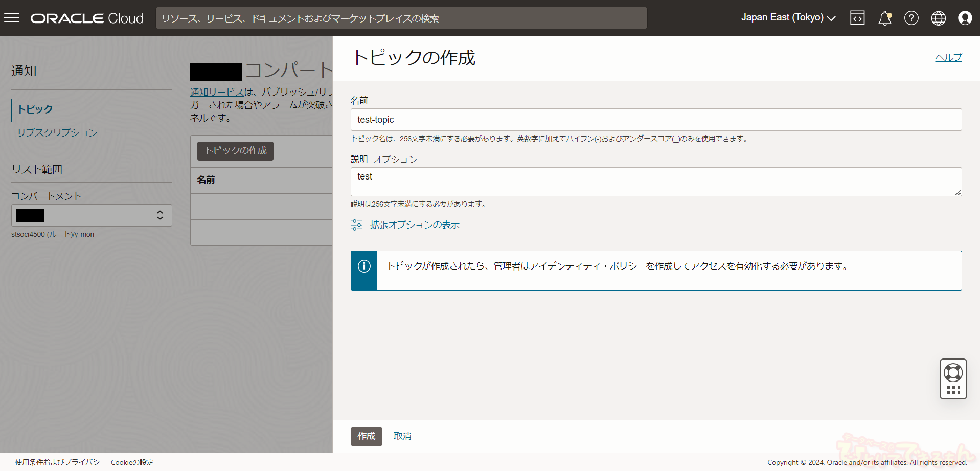The image size is (980, 471).
Task: Open the hamburger navigation menu
Action: tap(12, 18)
